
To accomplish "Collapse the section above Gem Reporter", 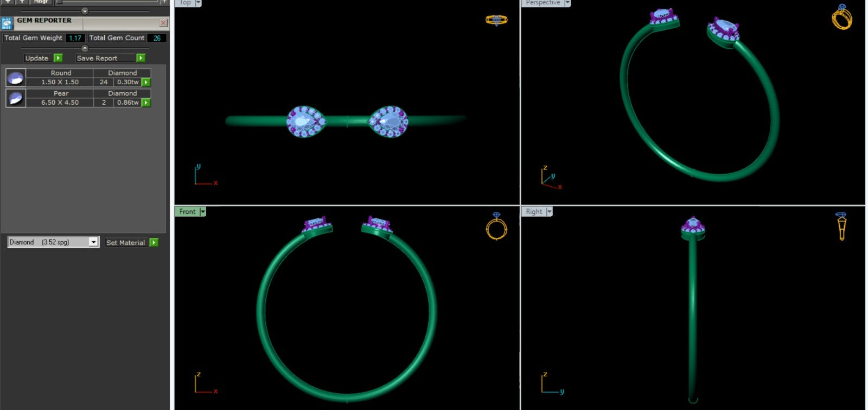I will point(85,11).
